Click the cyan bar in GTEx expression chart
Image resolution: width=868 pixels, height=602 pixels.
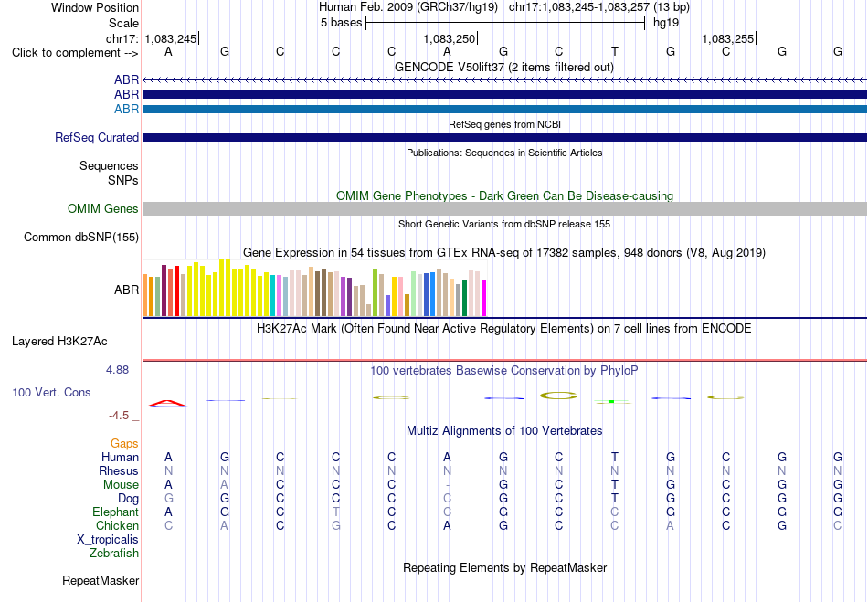pyautogui.click(x=273, y=295)
